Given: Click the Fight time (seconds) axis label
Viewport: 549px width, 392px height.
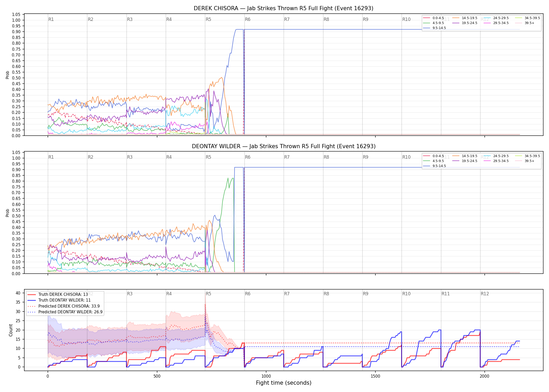Looking at the screenshot, I should point(284,383).
